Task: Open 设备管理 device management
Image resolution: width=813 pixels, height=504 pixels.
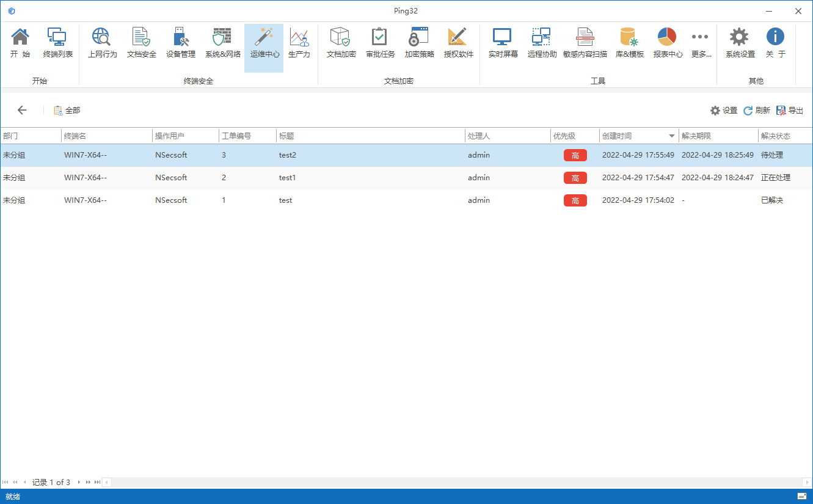Action: (x=180, y=43)
